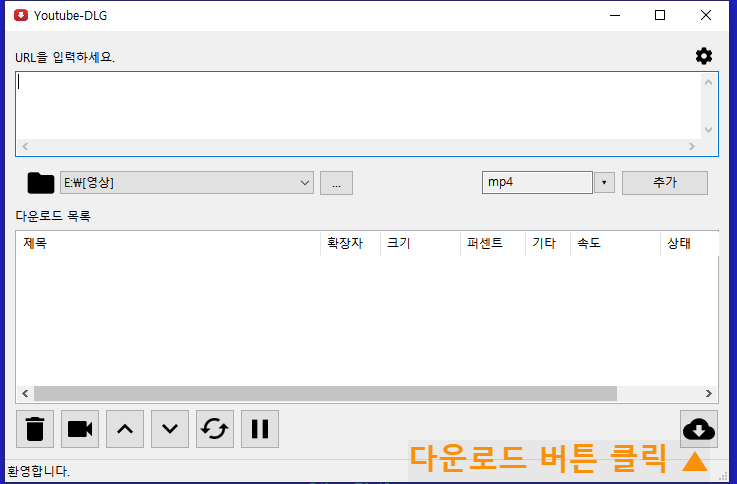The height and width of the screenshot is (484, 737).
Task: Click download list scroll left arrow
Action: click(x=25, y=394)
